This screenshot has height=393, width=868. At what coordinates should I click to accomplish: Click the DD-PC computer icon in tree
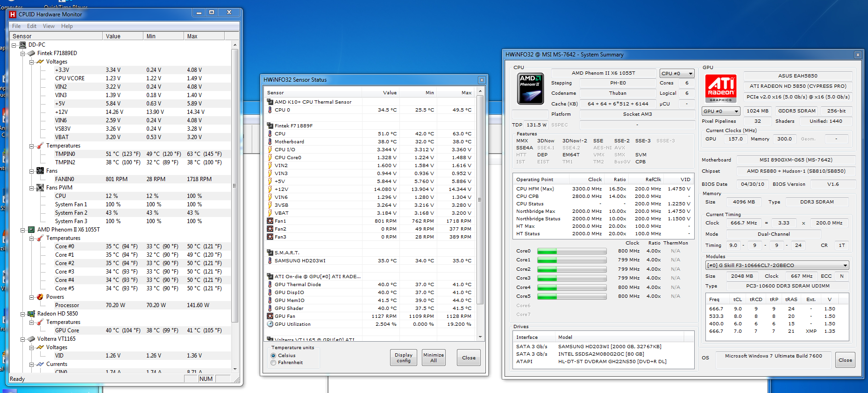[22, 45]
